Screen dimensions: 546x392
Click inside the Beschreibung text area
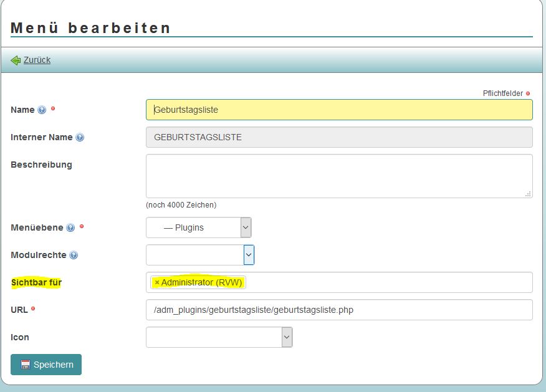point(340,175)
